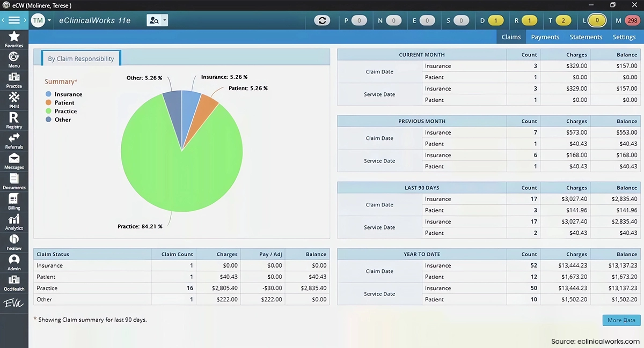Open the N jellybean counter
The image size is (644, 348).
click(393, 21)
